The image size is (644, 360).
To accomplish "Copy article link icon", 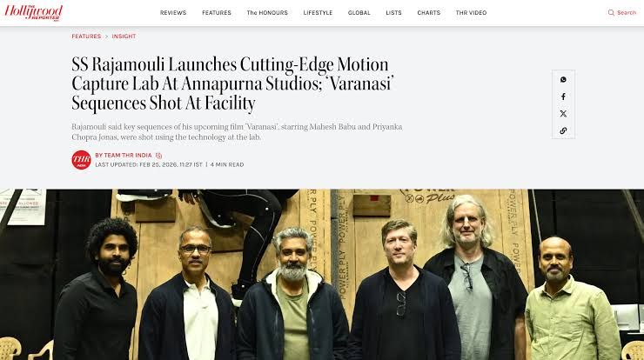I will [x=563, y=130].
